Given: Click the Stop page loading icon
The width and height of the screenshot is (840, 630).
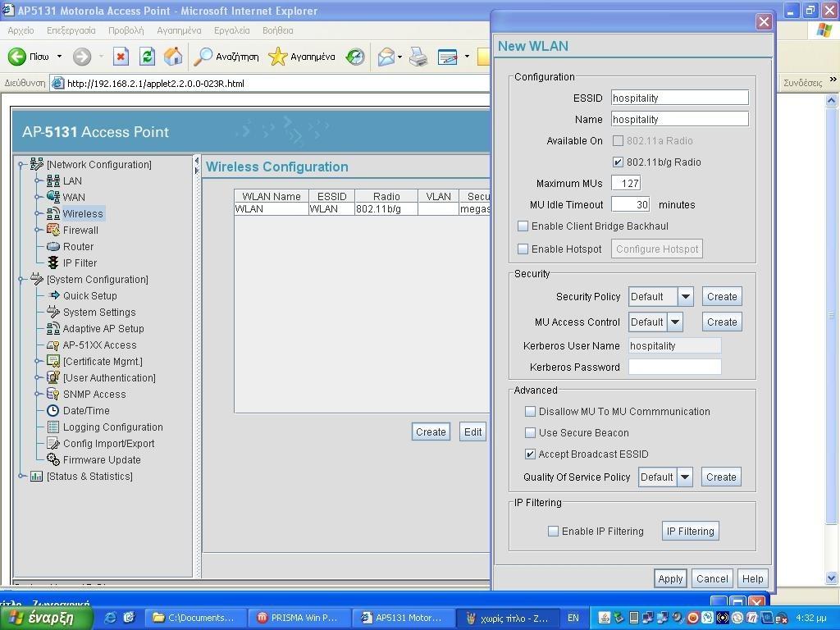Looking at the screenshot, I should 121,57.
